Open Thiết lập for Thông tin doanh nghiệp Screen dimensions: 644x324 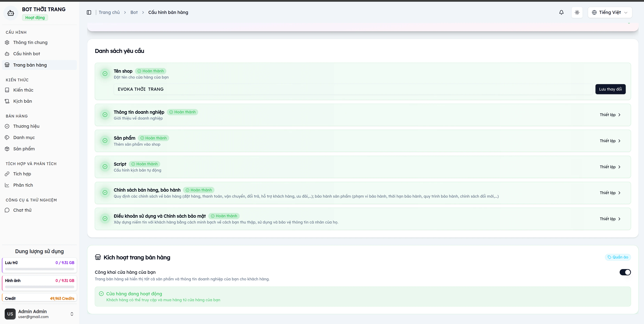pos(610,115)
